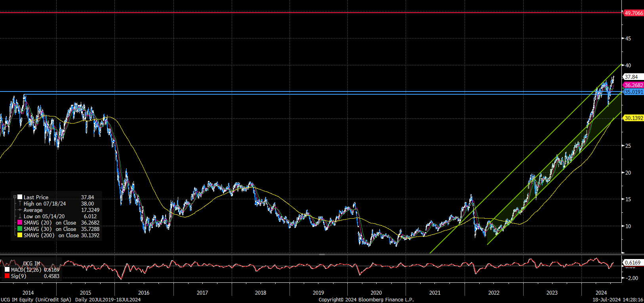This screenshot has height=303, width=644.
Task: Click the 0.6169 MACD axis tag
Action: 633,263
